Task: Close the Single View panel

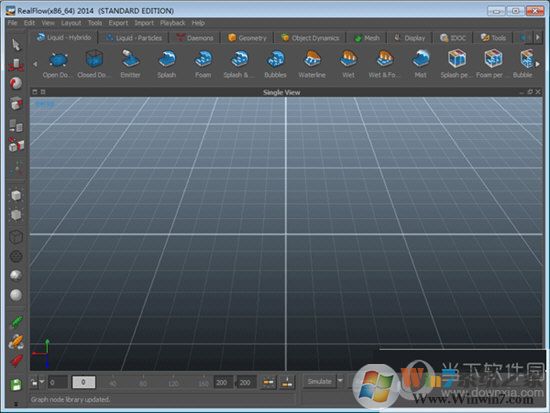Action: point(538,92)
